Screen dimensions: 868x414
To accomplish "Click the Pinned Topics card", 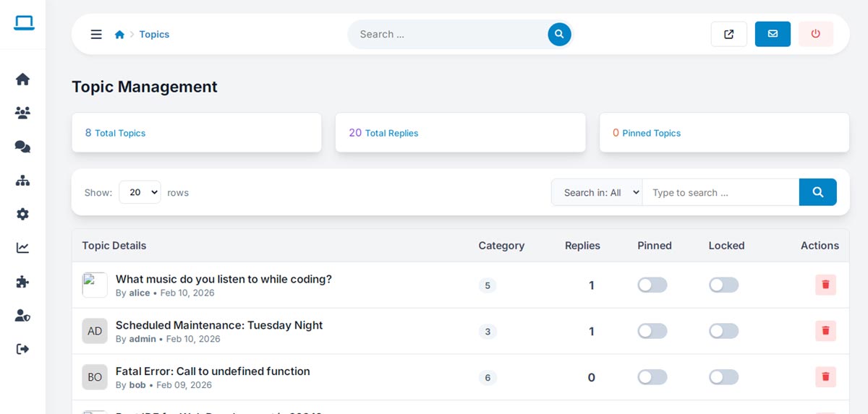I will pyautogui.click(x=724, y=132).
